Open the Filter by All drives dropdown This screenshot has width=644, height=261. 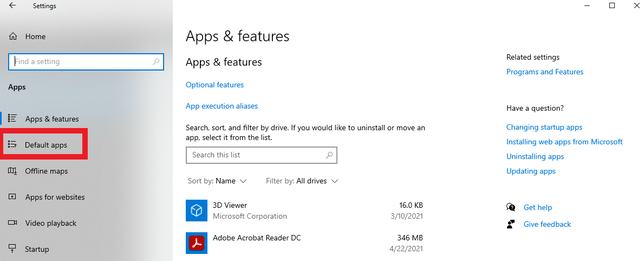pos(317,181)
